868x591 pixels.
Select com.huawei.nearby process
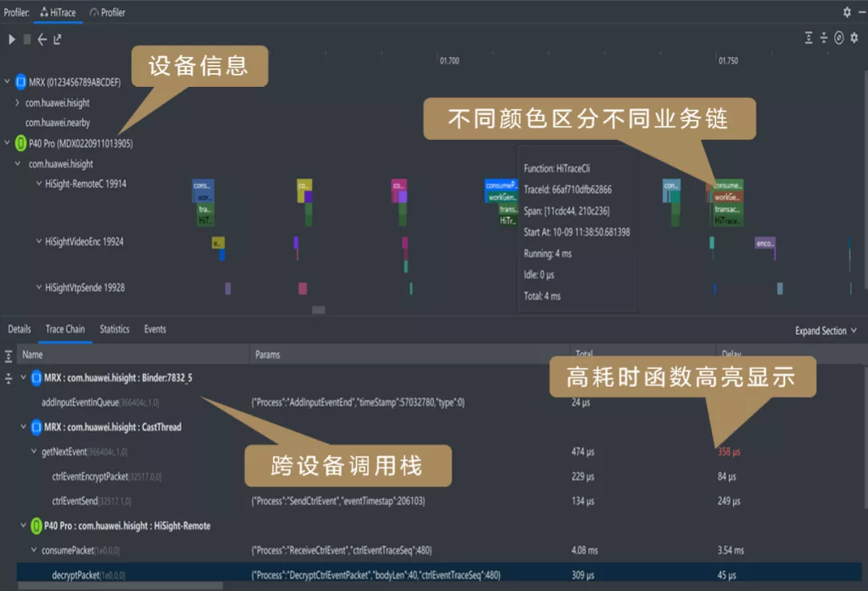pyautogui.click(x=58, y=122)
